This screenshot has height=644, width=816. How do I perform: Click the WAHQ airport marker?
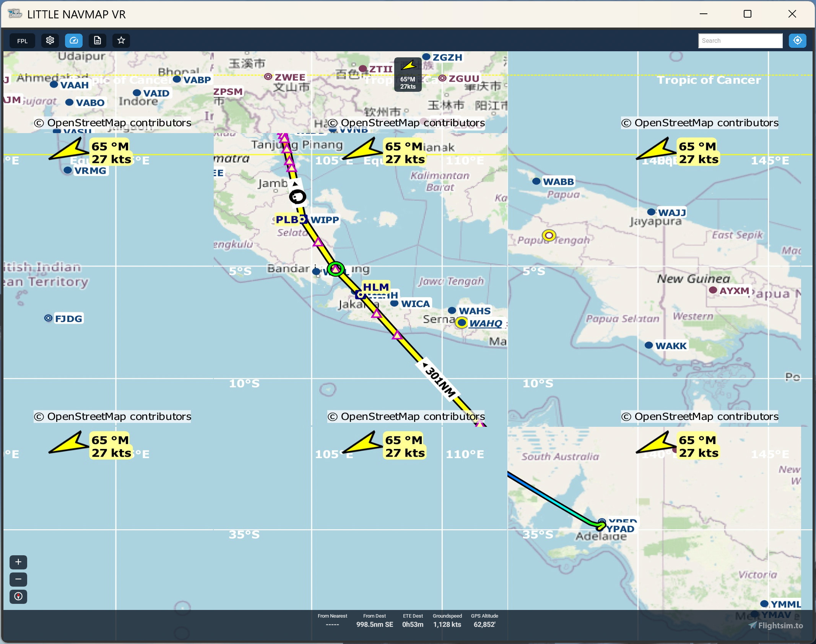[462, 322]
